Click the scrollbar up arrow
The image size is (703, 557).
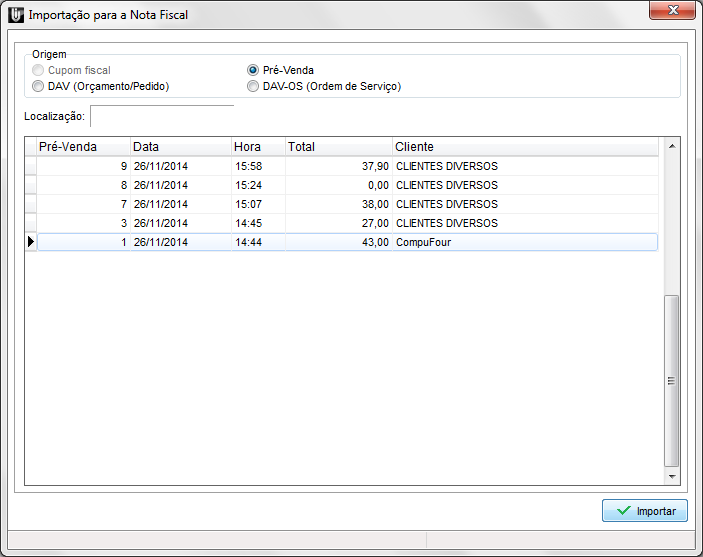(x=672, y=146)
